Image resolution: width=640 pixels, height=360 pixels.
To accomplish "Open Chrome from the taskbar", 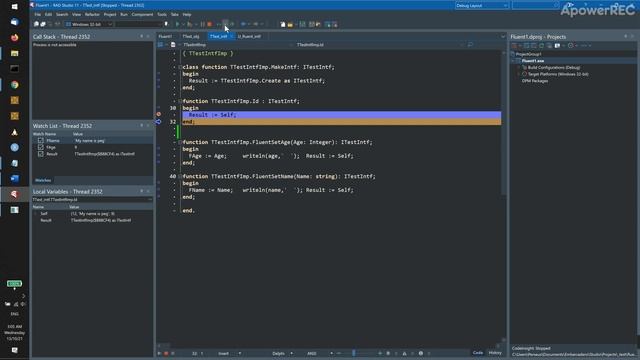I will [x=14, y=85].
